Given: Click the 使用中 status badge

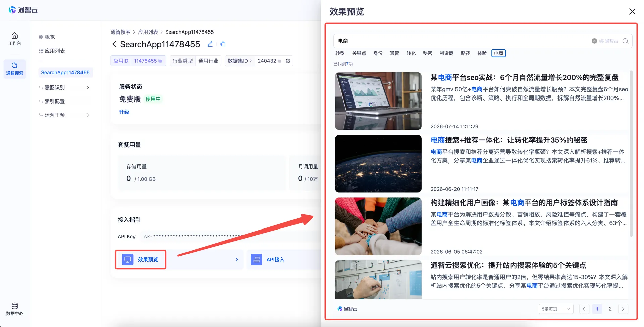Looking at the screenshot, I should (153, 99).
